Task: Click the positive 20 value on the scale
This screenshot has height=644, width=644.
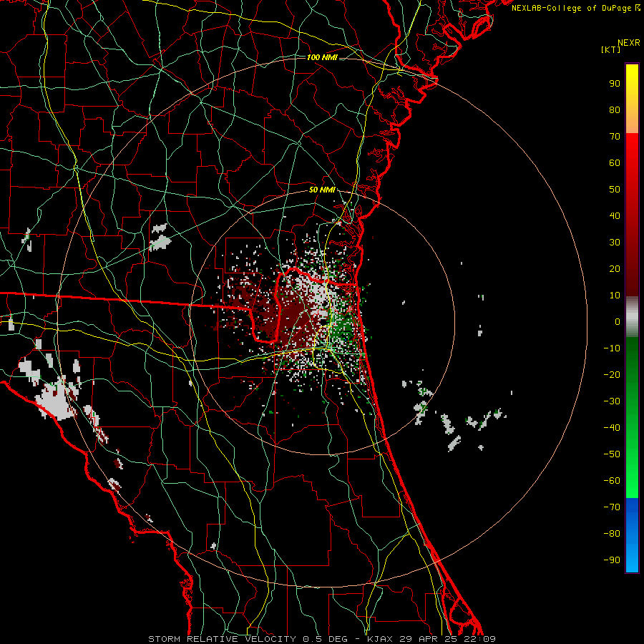Action: pos(615,268)
